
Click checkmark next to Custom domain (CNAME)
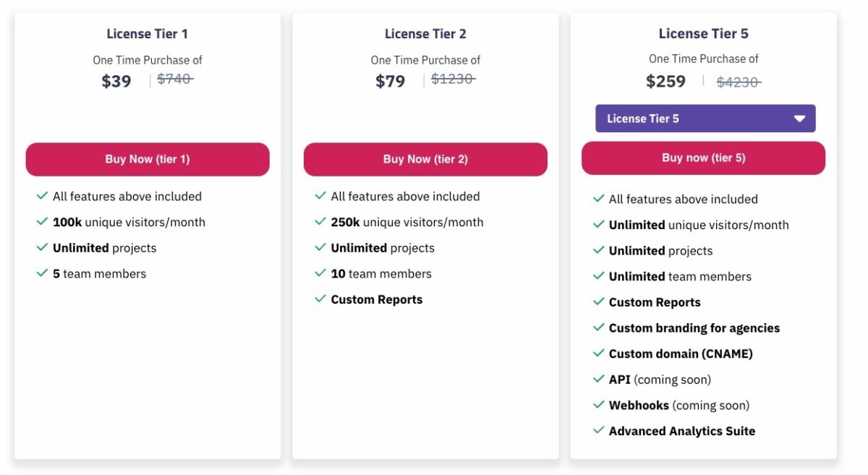tap(598, 354)
